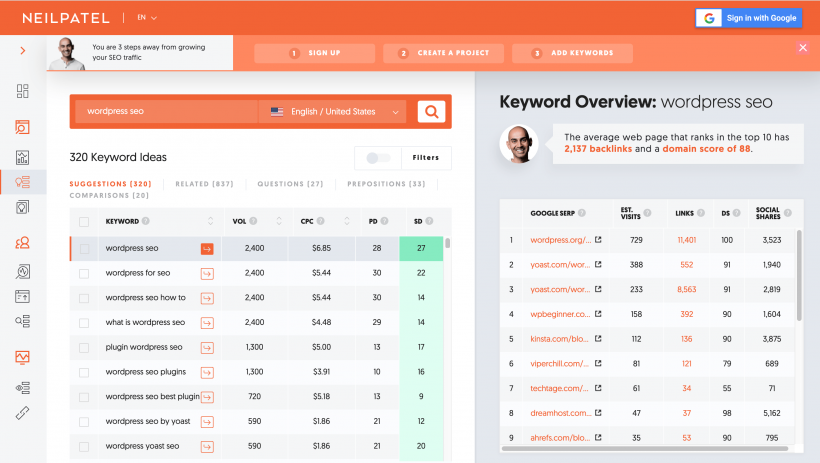Open the traffic analyzer magnifier sidebar icon

tap(22, 271)
